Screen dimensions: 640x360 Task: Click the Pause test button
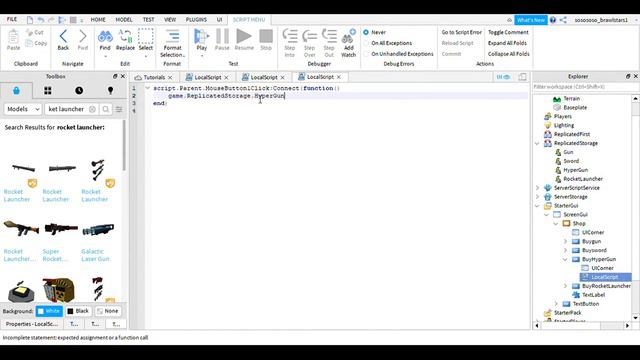(x=222, y=36)
